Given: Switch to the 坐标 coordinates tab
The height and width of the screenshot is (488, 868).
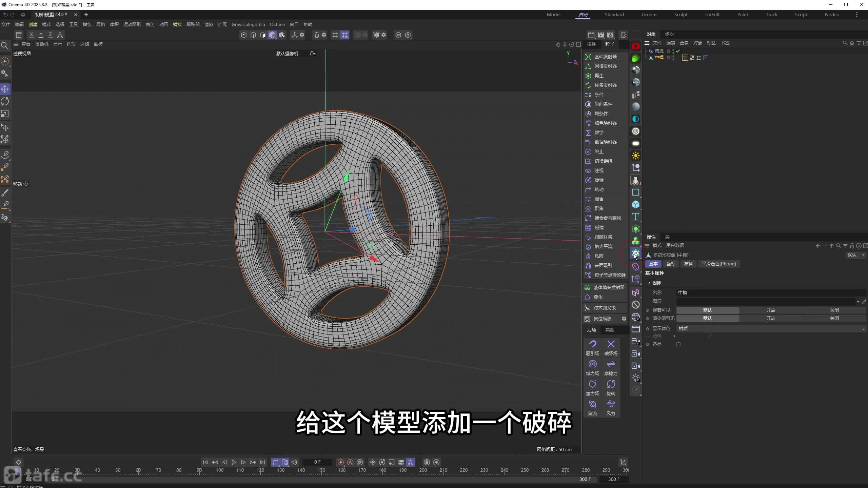Looking at the screenshot, I should point(671,264).
